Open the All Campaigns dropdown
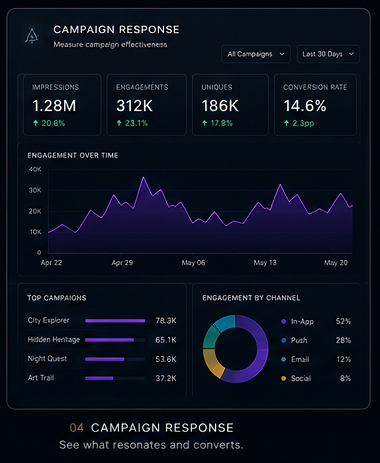The width and height of the screenshot is (380, 463). click(256, 54)
